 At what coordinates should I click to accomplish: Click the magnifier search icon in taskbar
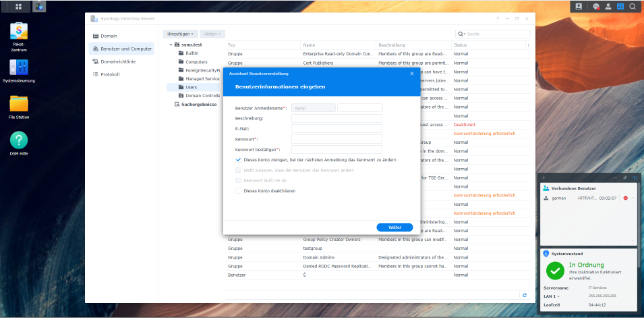633,6
